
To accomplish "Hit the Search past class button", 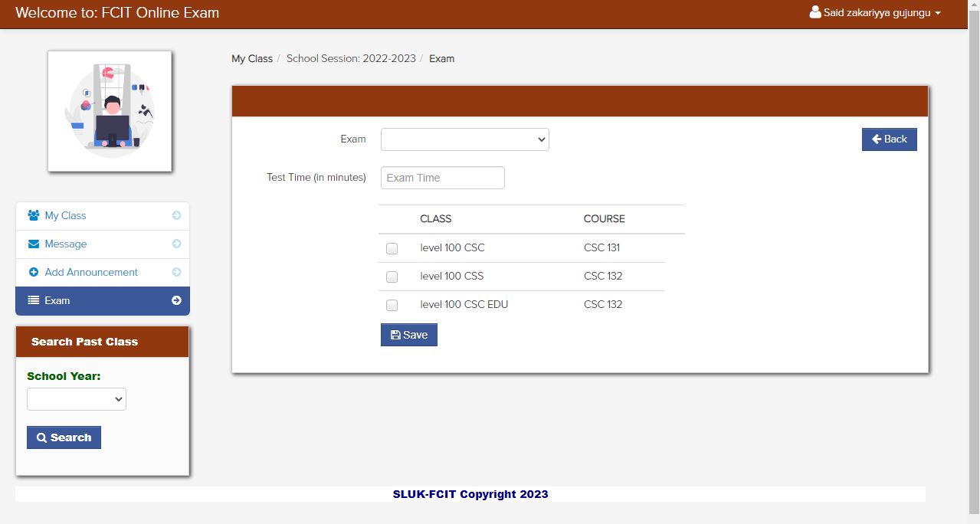I will tap(64, 437).
